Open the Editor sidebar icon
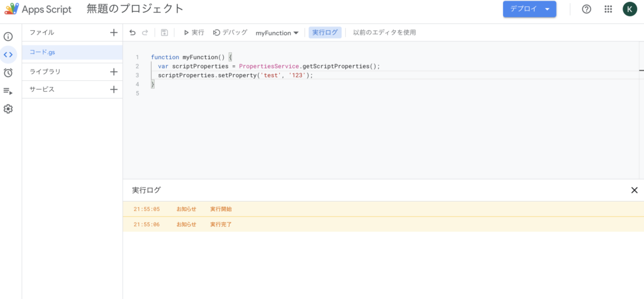 coord(8,55)
